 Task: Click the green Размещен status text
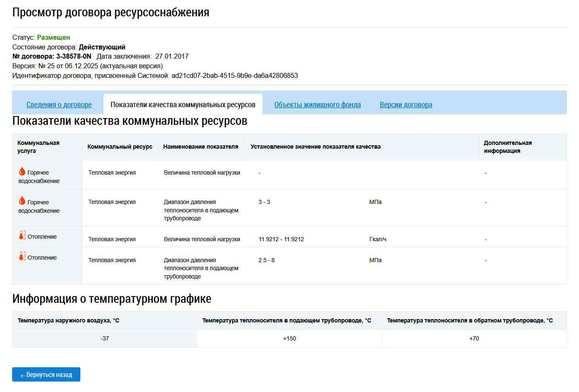pos(53,37)
